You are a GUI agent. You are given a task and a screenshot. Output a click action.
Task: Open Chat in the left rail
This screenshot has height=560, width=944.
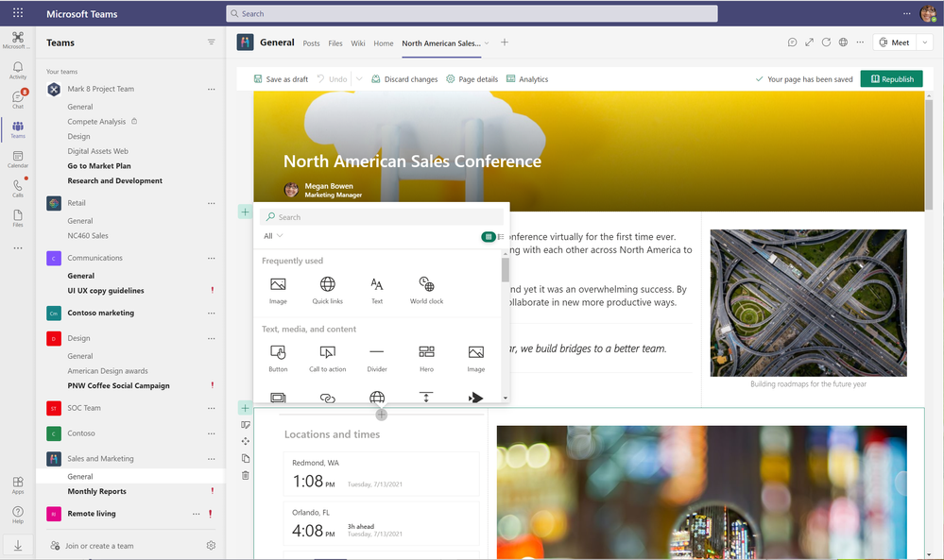click(18, 99)
